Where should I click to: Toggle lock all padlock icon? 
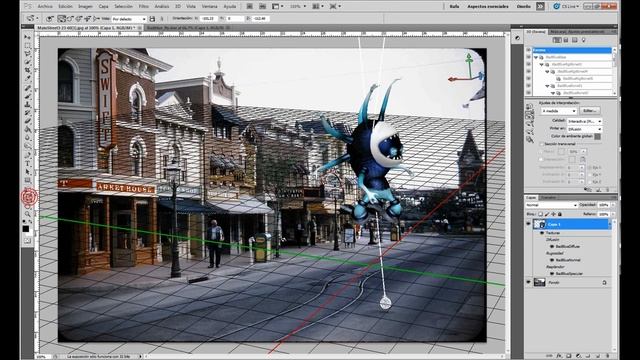click(560, 214)
